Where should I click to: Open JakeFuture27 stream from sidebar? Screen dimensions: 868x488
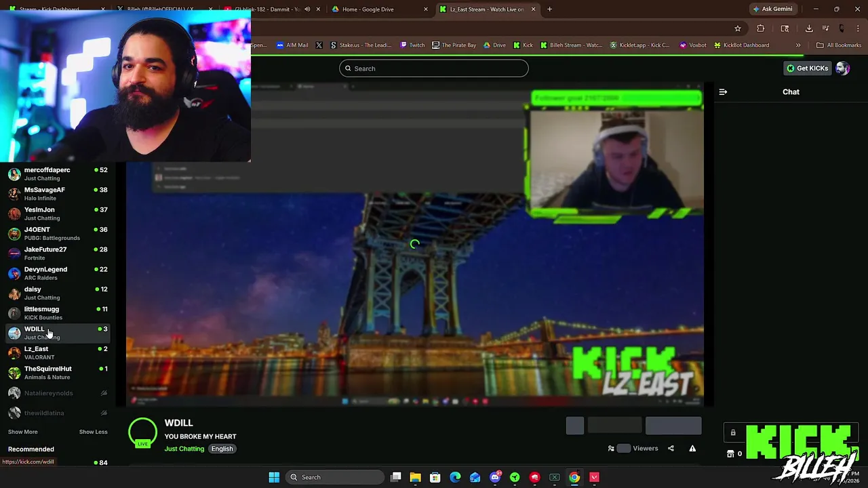[58, 253]
